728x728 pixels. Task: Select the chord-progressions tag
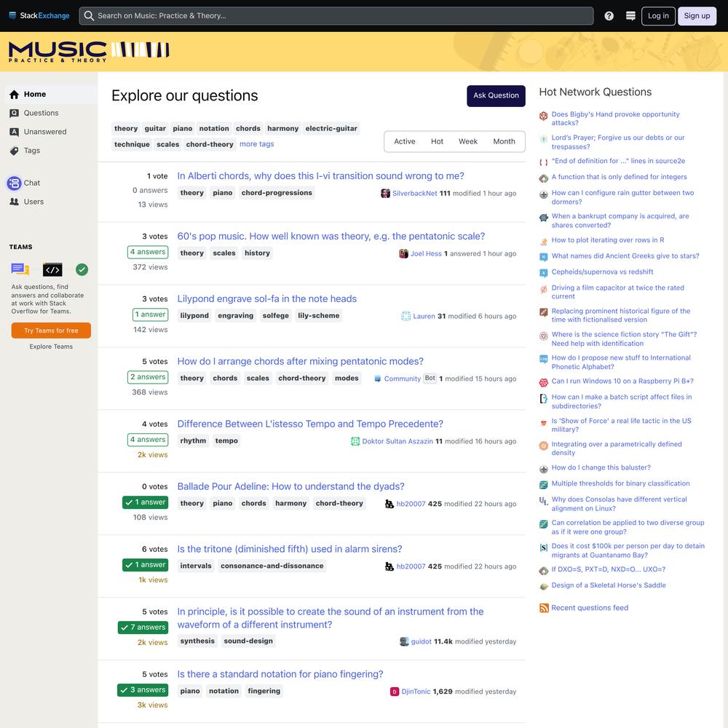277,193
